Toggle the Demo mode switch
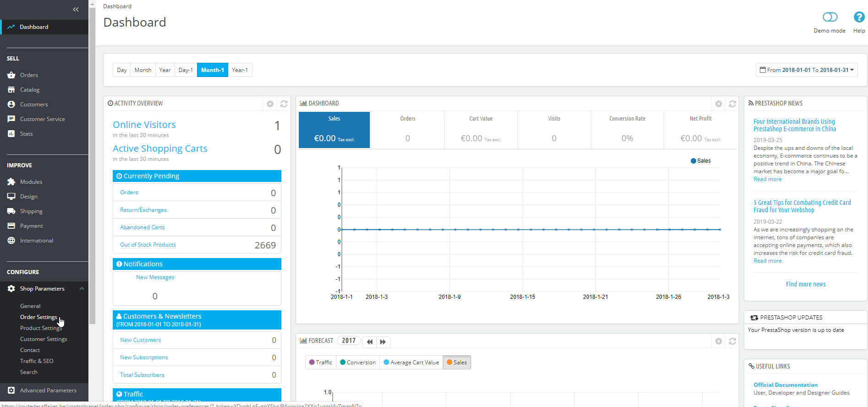 pos(830,17)
